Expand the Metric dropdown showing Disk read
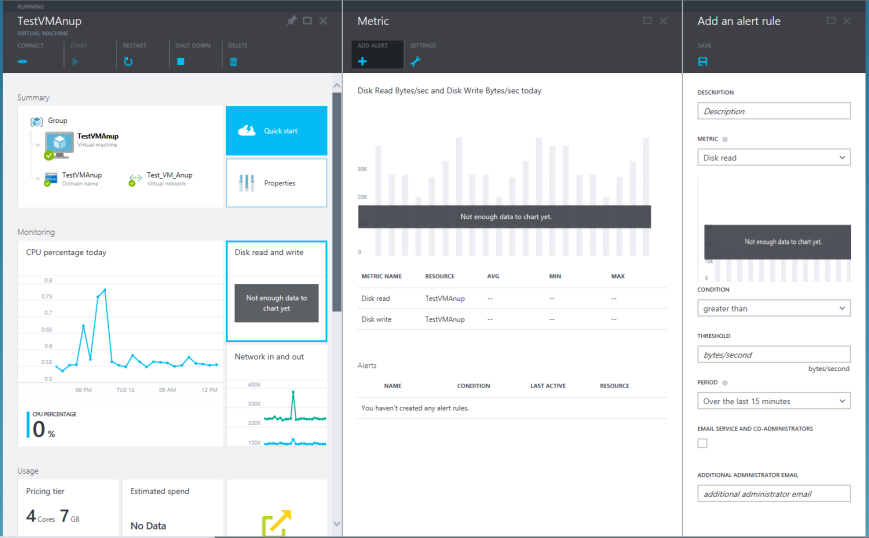The height and width of the screenshot is (538, 869). click(x=774, y=157)
